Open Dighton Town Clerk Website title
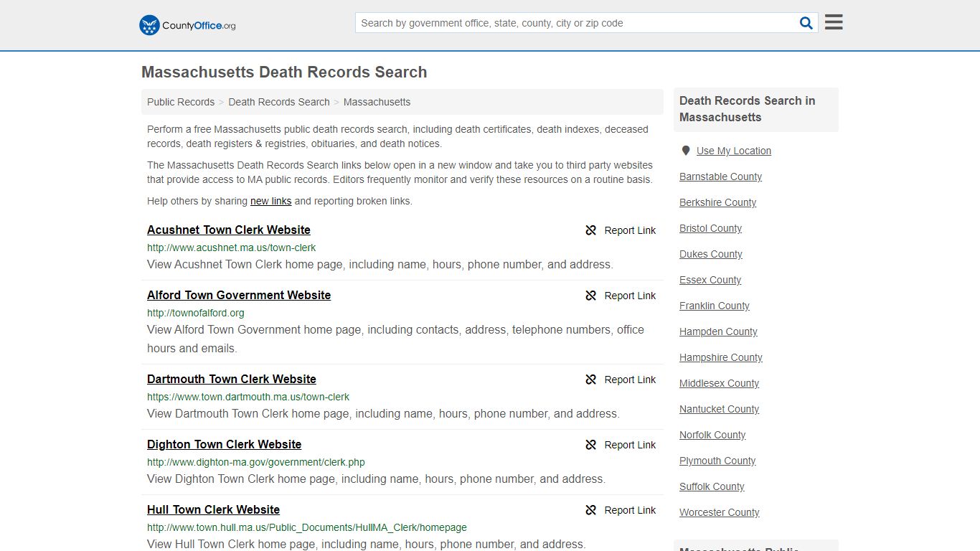The height and width of the screenshot is (551, 980). 224,444
